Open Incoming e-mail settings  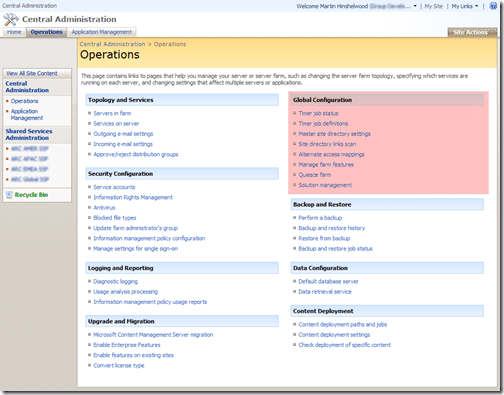(x=123, y=144)
